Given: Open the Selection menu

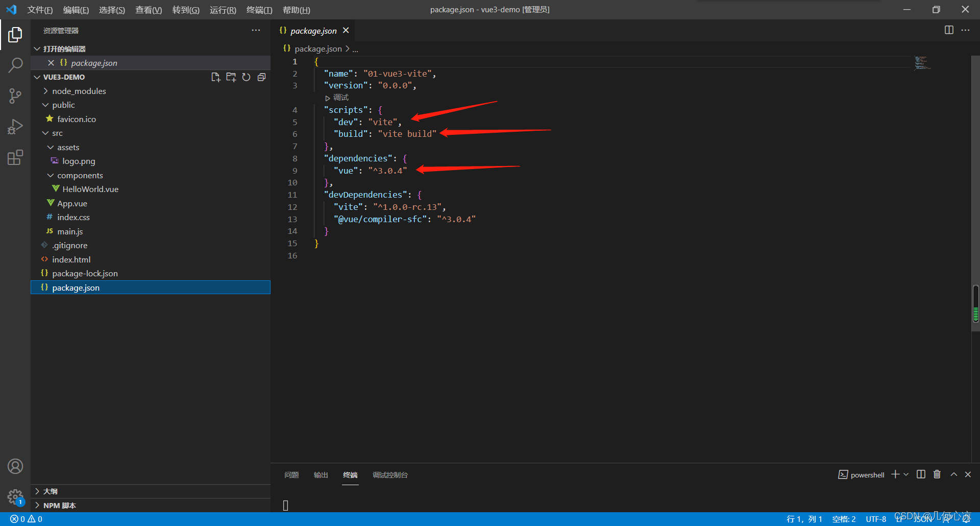Looking at the screenshot, I should coord(112,10).
